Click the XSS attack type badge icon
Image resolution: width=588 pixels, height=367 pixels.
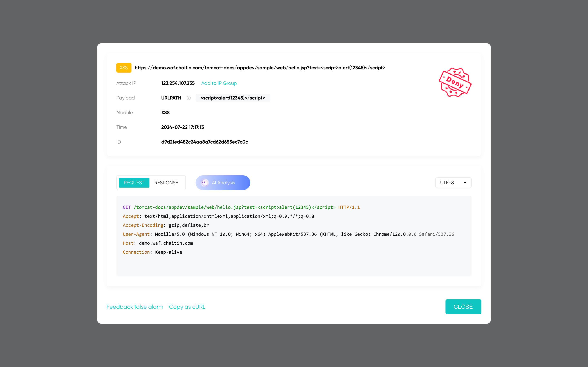pos(124,68)
